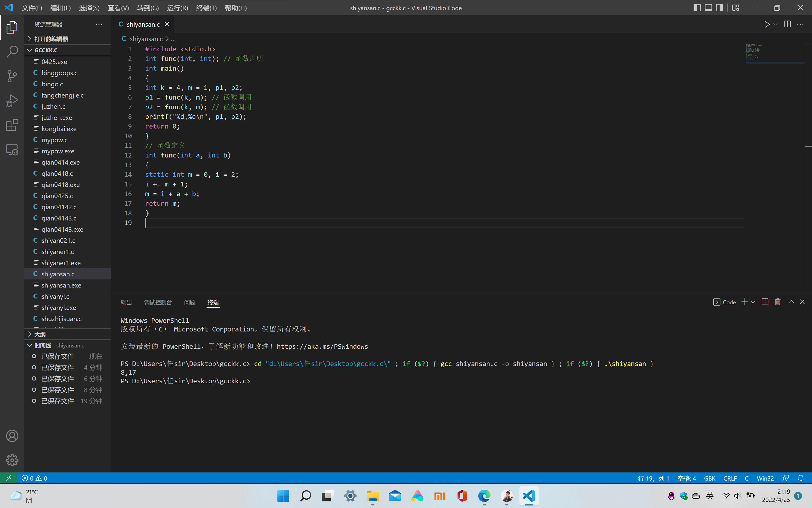Image resolution: width=812 pixels, height=508 pixels.
Task: Switch to the 问题 panel tab
Action: point(190,302)
